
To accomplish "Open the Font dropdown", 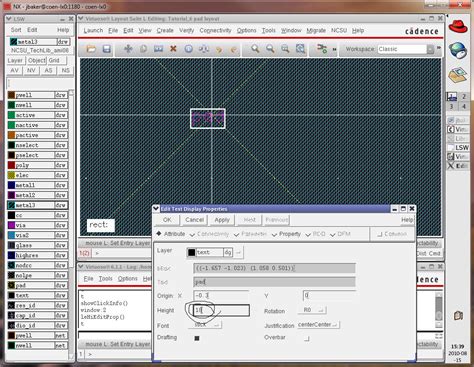I will (x=205, y=325).
